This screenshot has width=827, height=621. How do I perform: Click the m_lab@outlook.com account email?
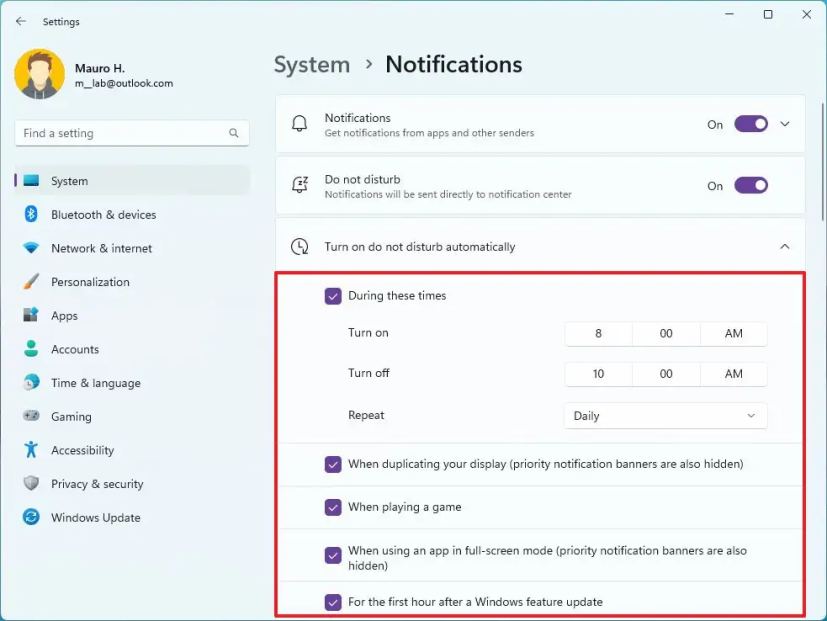(x=124, y=83)
